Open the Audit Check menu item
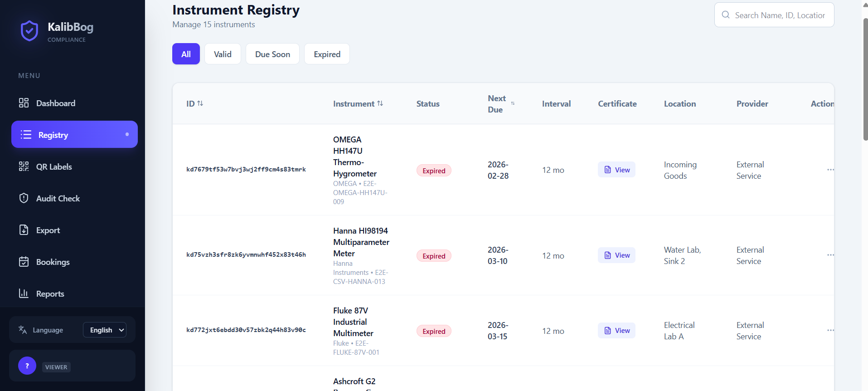 coord(74,198)
